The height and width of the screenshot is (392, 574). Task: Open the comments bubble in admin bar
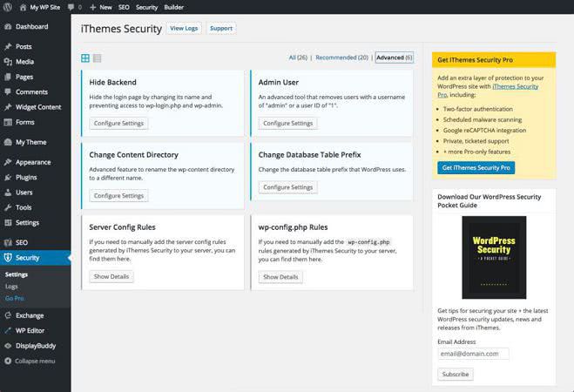click(73, 6)
